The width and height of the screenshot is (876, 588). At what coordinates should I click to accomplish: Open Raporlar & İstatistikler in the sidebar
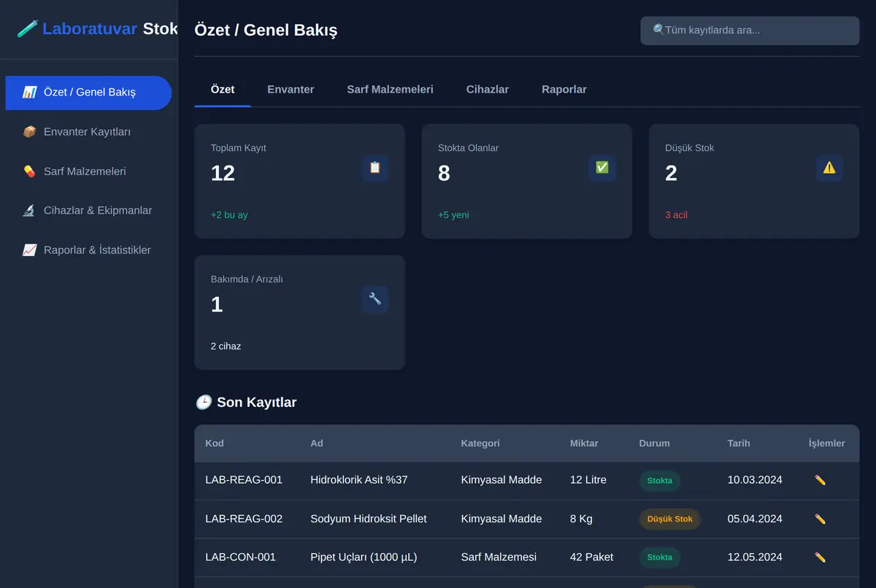[x=88, y=250]
